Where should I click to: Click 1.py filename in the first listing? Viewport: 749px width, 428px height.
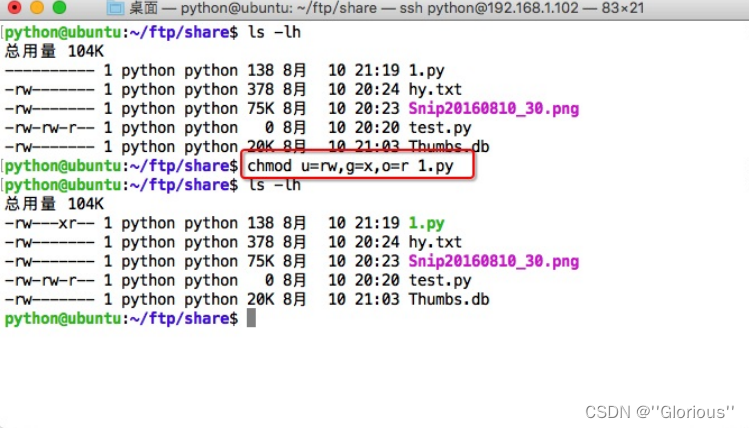[427, 71]
